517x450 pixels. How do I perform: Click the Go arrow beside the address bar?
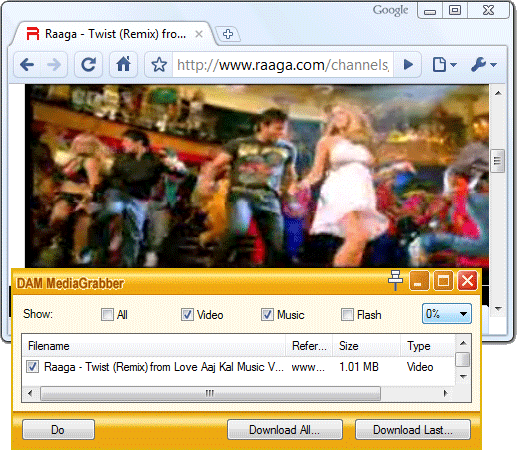(x=408, y=64)
